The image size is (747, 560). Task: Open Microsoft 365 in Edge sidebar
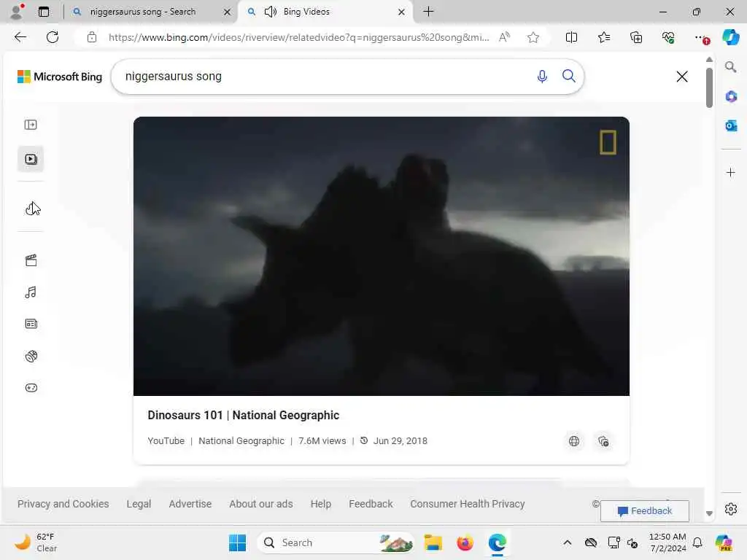coord(730,96)
